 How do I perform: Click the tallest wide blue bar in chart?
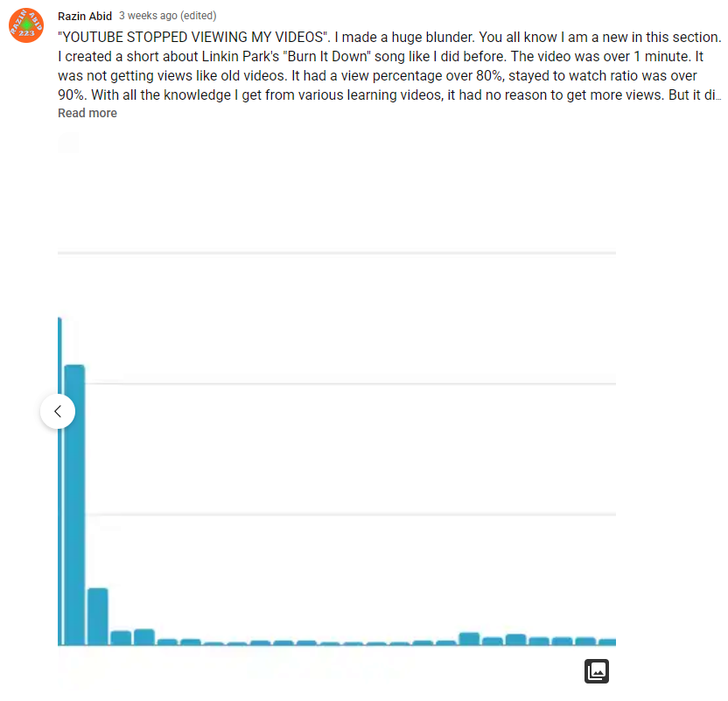pyautogui.click(x=74, y=505)
